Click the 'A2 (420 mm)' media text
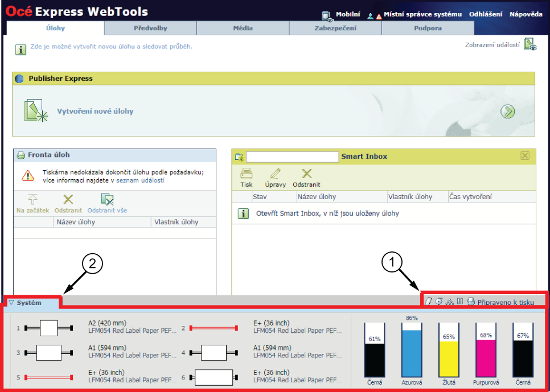This screenshot has height=392, width=550. [108, 323]
